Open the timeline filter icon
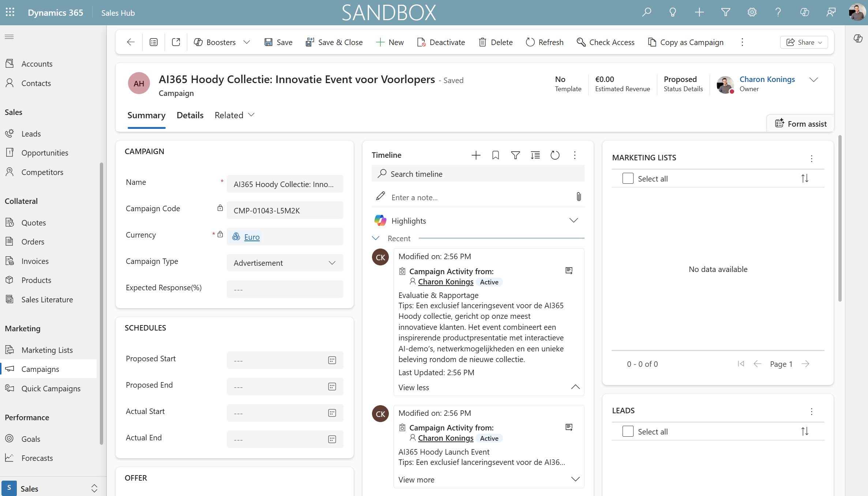This screenshot has width=868, height=496. 515,155
